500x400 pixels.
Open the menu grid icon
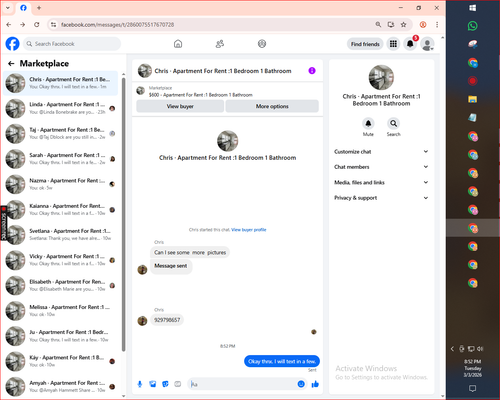point(393,44)
